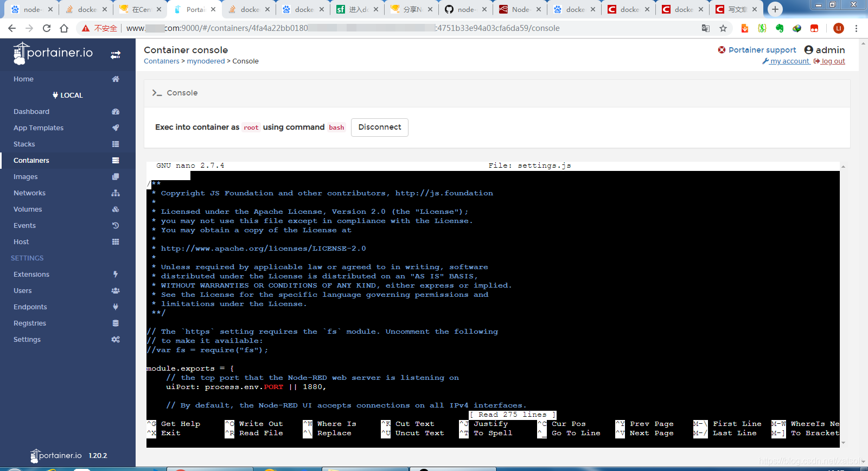The image size is (868, 471).
Task: Open Home from the sidebar
Action: 23,79
